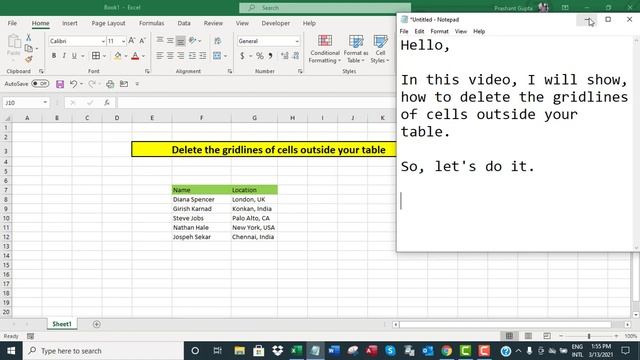Click the Windows Start button
This screenshot has height=360, width=640.
point(11,351)
